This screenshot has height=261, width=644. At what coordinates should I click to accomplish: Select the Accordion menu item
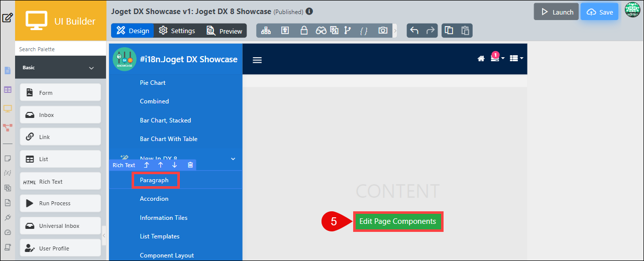[154, 199]
